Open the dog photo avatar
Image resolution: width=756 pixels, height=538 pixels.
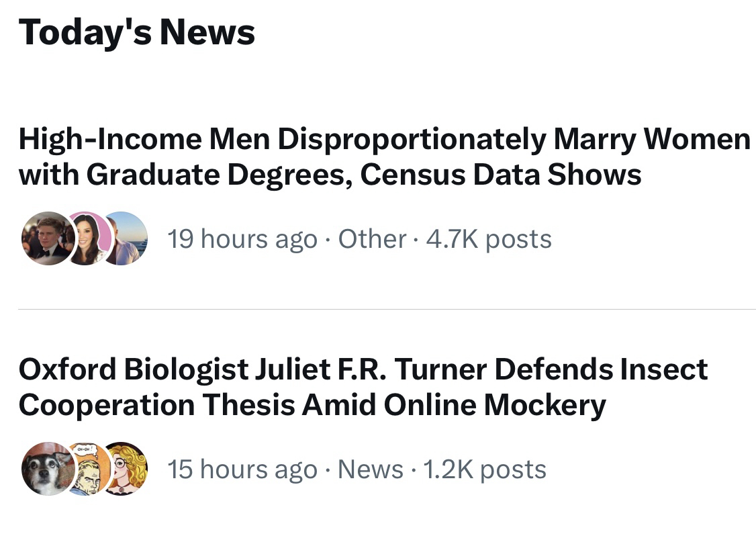click(x=46, y=468)
